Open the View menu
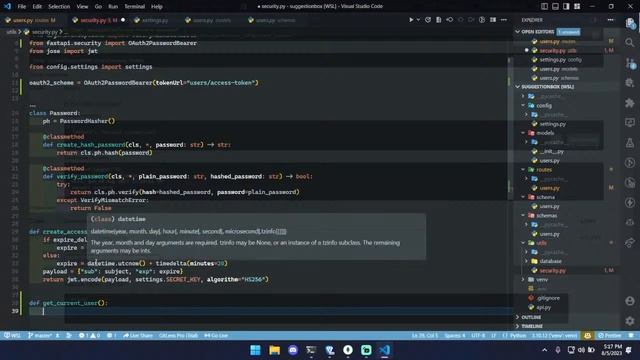640x360 pixels. coord(82,7)
